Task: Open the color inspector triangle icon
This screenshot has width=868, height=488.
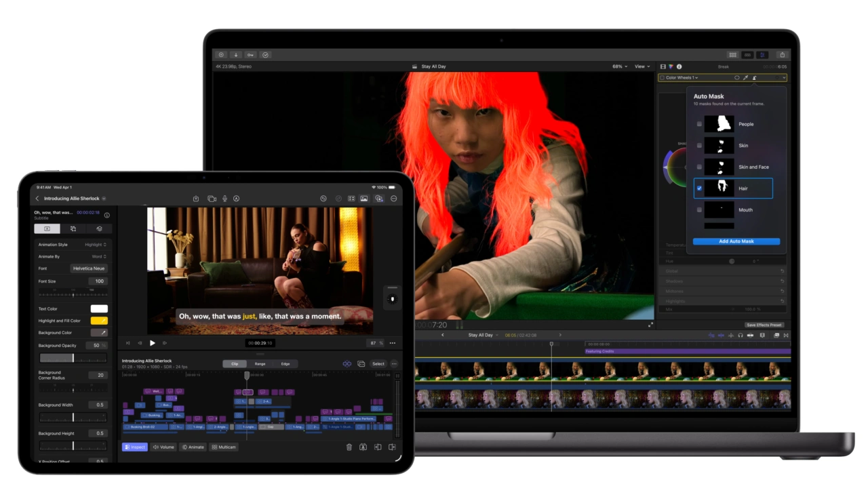Action: 671,66
